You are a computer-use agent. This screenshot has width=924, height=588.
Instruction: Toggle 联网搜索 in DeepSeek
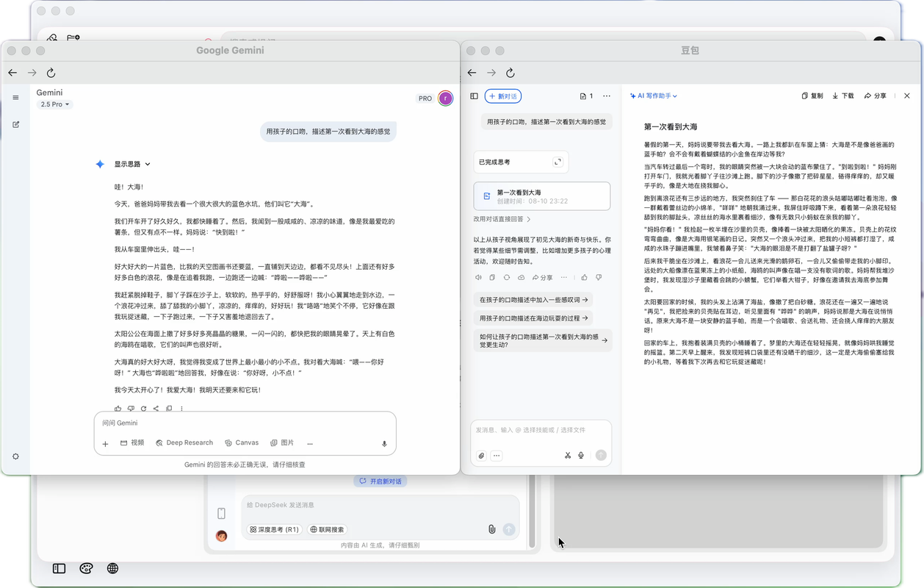click(327, 529)
